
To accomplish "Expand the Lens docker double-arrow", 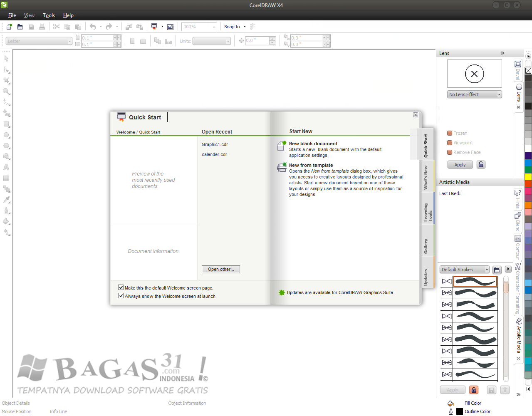I will click(x=502, y=53).
